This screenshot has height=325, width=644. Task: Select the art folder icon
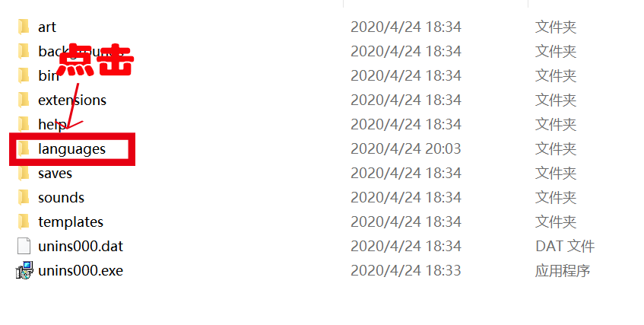point(24,27)
